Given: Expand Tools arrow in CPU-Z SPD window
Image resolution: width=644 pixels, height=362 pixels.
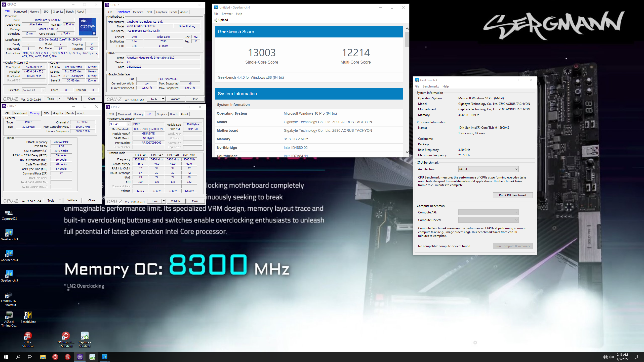Looking at the screenshot, I should [x=164, y=201].
